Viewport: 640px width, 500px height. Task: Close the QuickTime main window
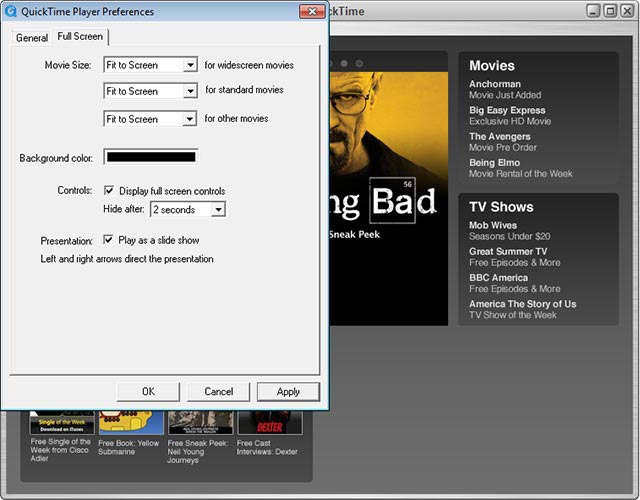pos(627,11)
